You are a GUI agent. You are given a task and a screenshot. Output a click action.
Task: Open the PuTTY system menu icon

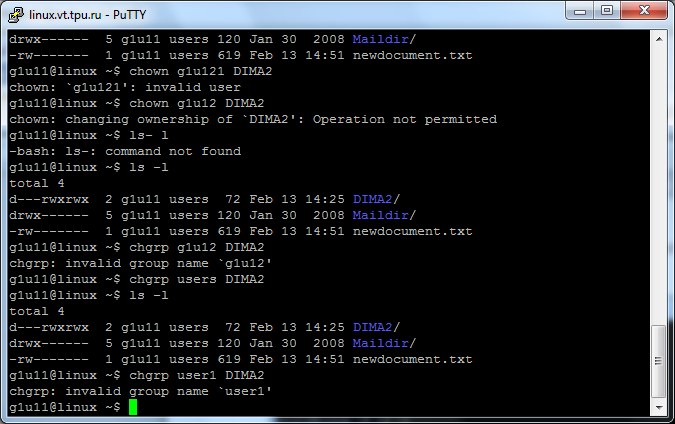[x=16, y=15]
